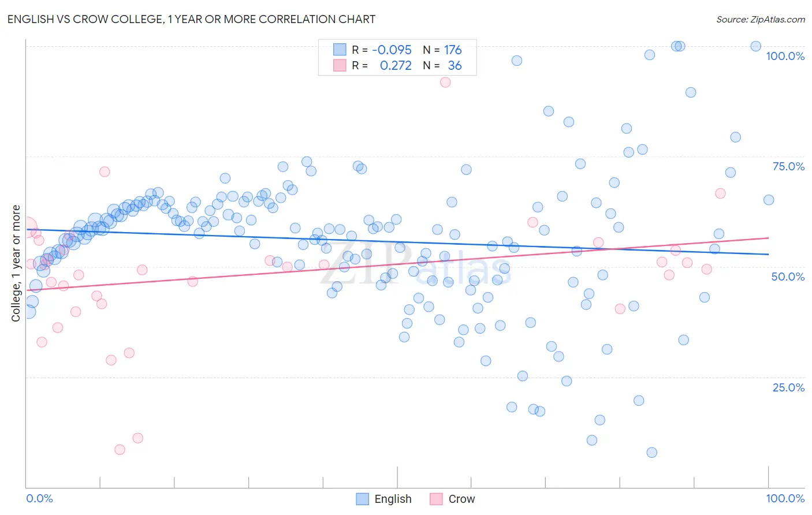Click the topmost pink Crow data point

point(445,82)
